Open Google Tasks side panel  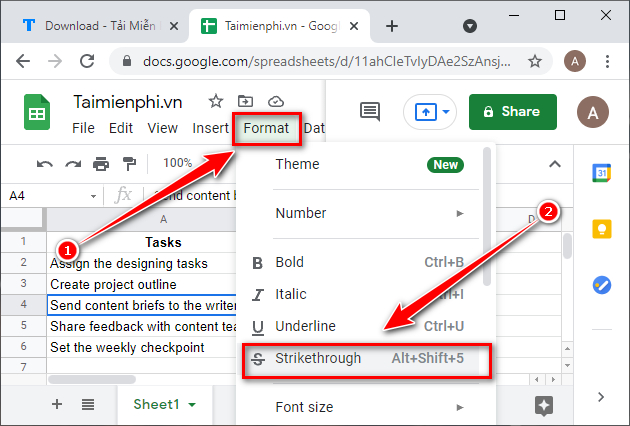[x=601, y=285]
